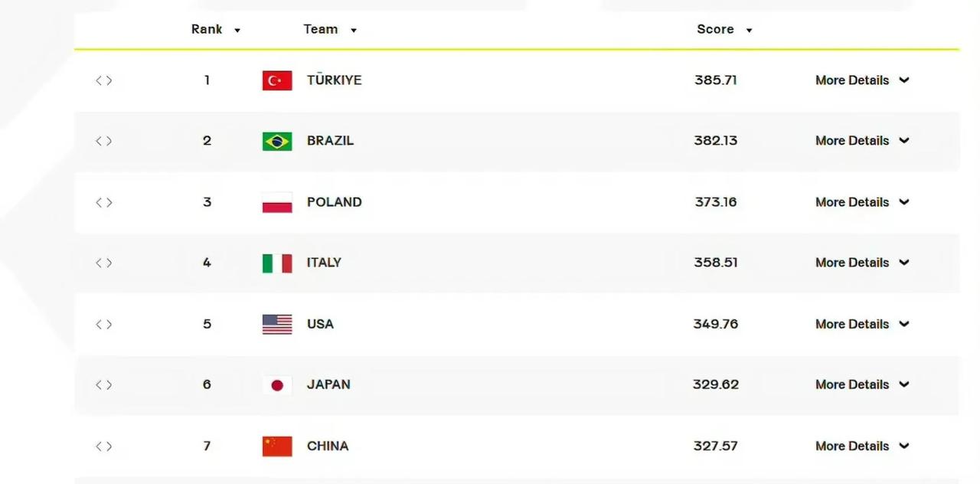Open the CHINA team name link
This screenshot has height=484, width=980.
click(328, 446)
